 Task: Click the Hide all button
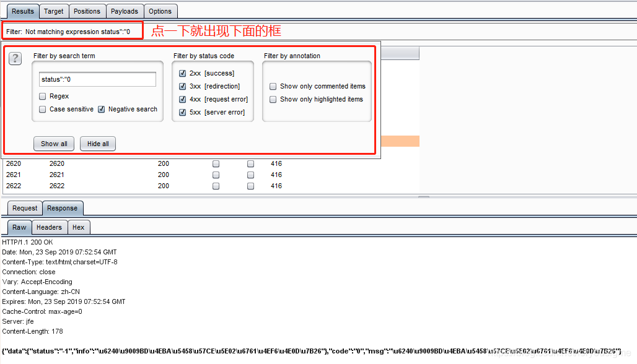(x=98, y=144)
